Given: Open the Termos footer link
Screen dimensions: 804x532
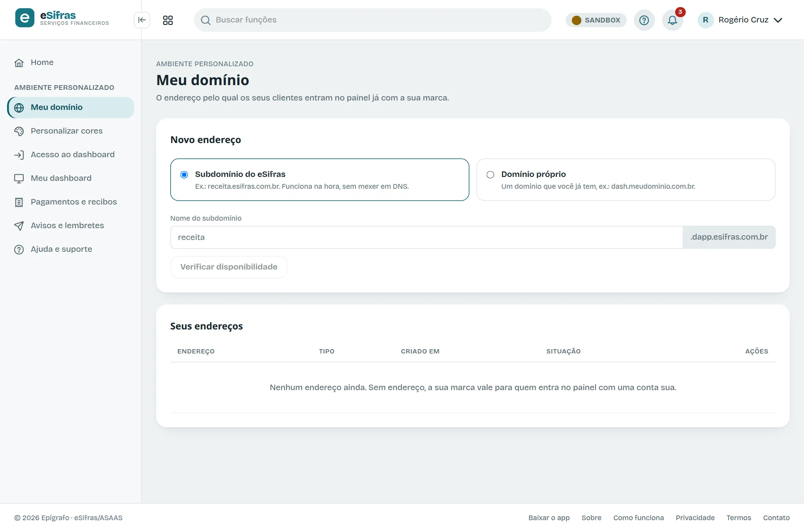Looking at the screenshot, I should (x=739, y=518).
